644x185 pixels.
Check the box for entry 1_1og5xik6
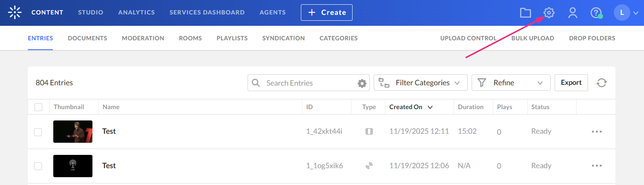coord(38,166)
